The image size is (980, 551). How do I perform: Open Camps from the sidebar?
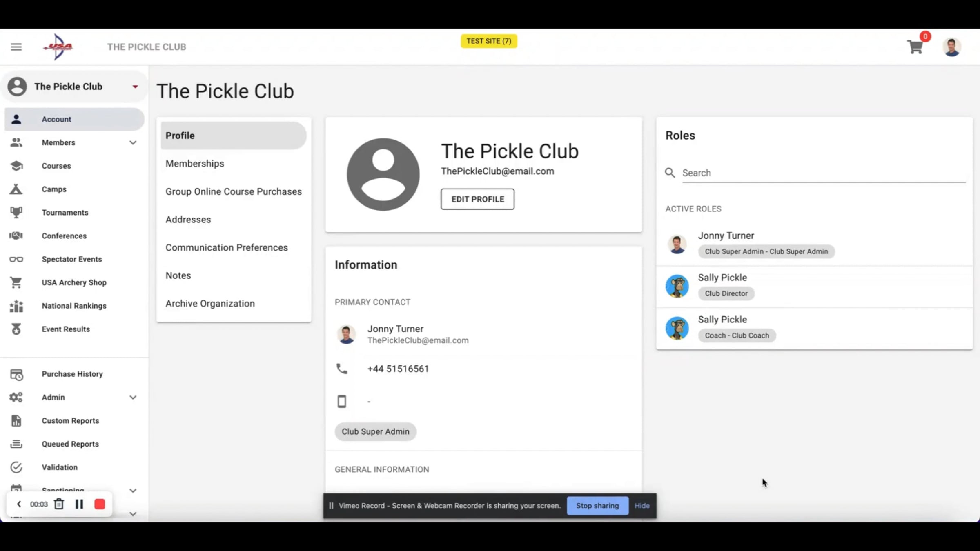point(54,189)
